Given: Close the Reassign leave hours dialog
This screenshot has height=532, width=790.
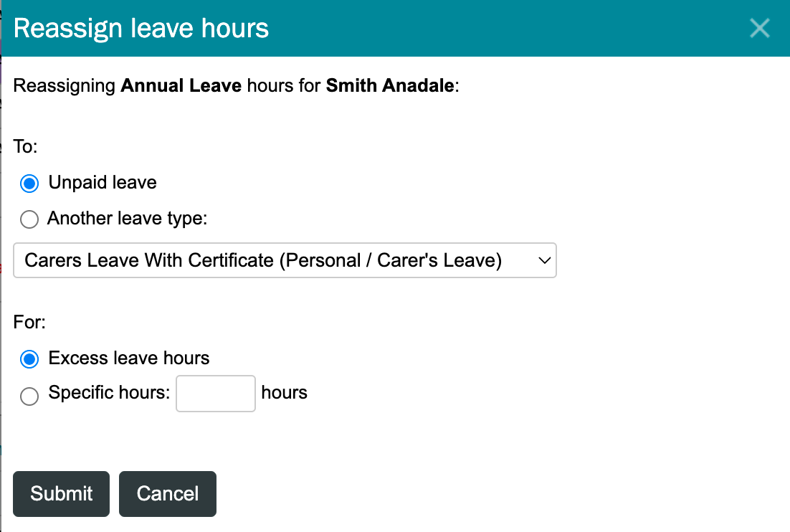Looking at the screenshot, I should [x=759, y=28].
